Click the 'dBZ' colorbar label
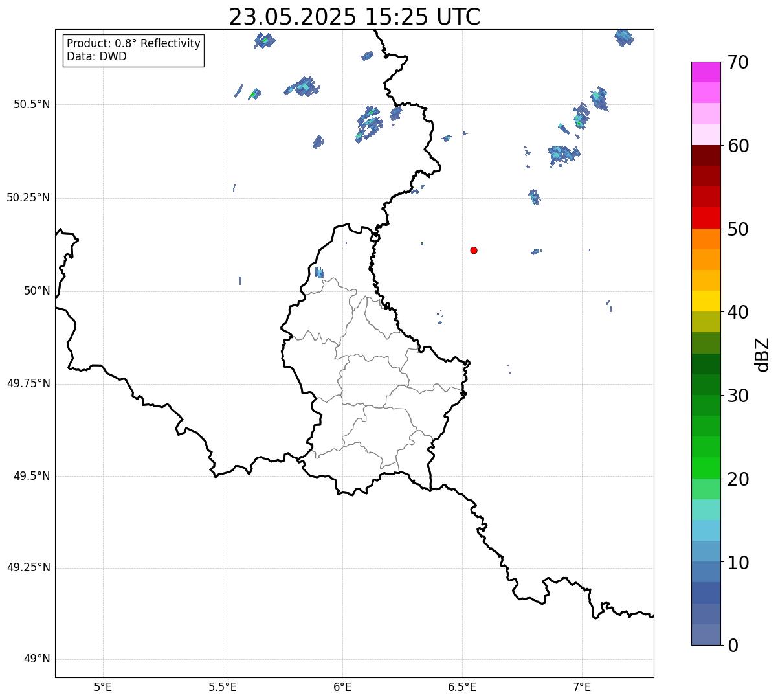 tap(762, 354)
